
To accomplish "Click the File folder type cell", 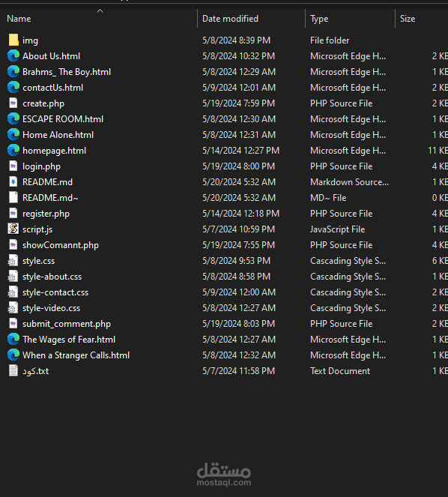I will 330,40.
